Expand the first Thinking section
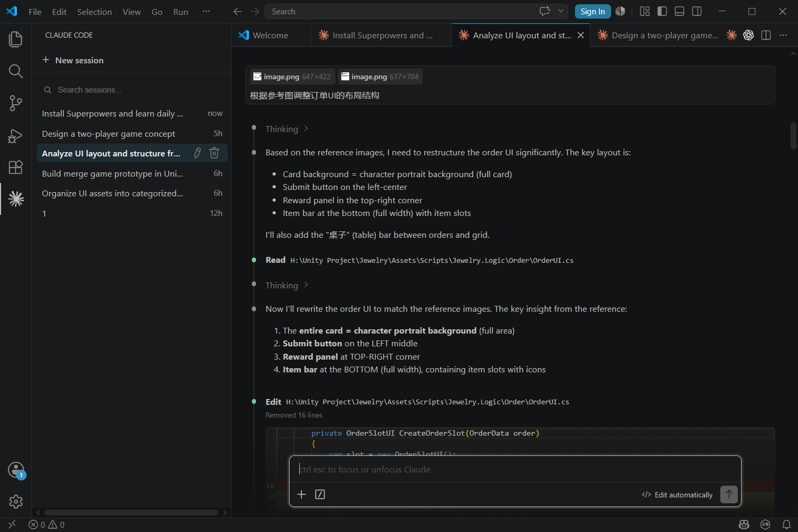This screenshot has width=798, height=532. [287, 129]
